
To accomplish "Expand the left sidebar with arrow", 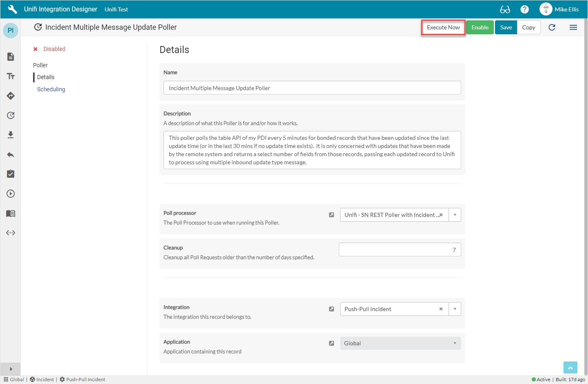I will (11, 369).
